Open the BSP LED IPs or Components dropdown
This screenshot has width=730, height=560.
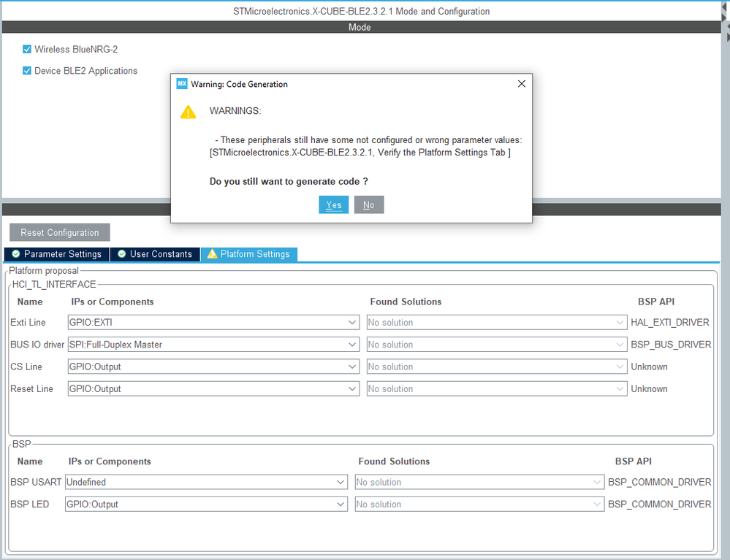[206, 505]
